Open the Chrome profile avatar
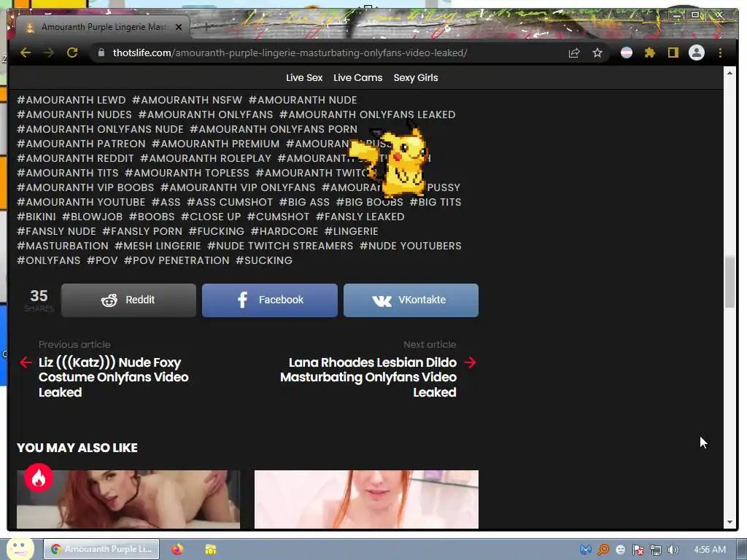747x560 pixels. click(x=697, y=52)
